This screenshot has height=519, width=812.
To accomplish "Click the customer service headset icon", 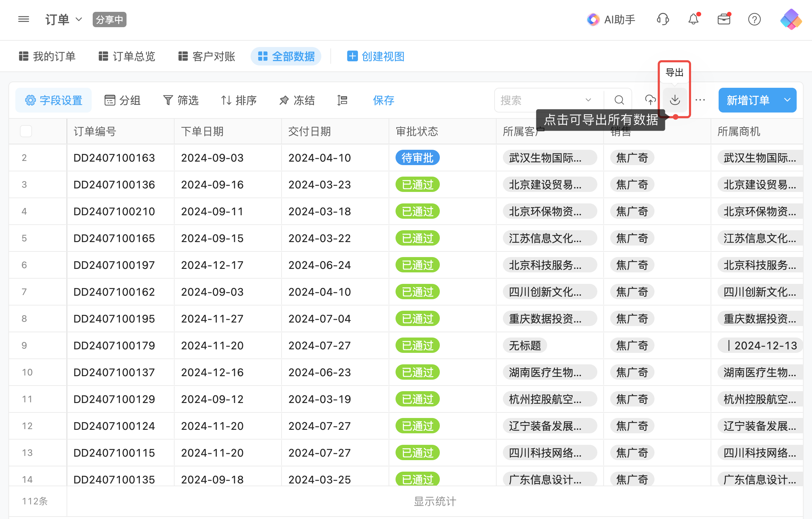I will (662, 19).
